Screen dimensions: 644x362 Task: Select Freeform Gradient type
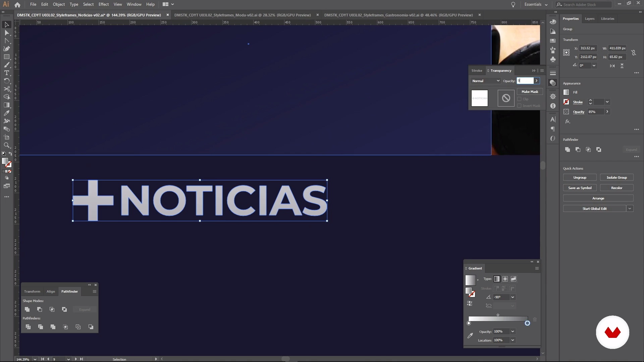[514, 279]
